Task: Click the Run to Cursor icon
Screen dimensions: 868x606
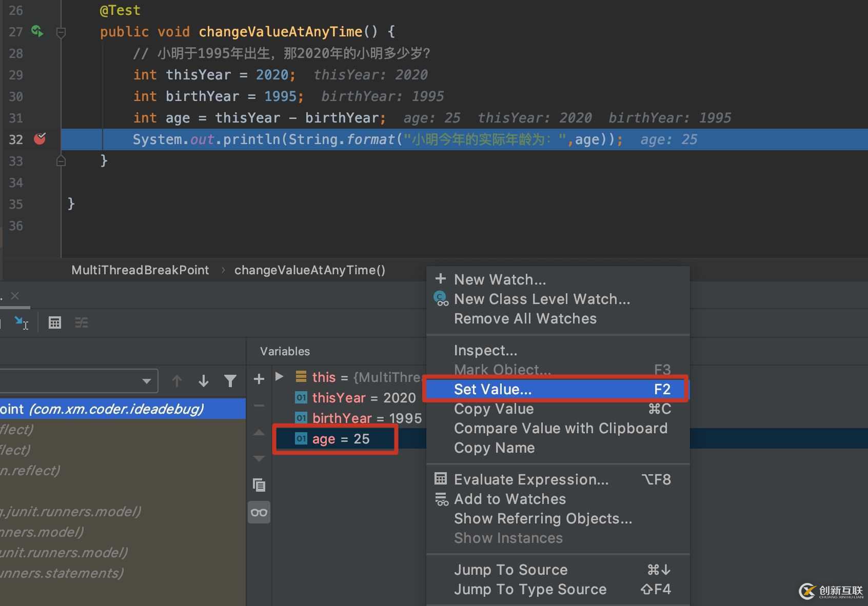Action: point(21,322)
